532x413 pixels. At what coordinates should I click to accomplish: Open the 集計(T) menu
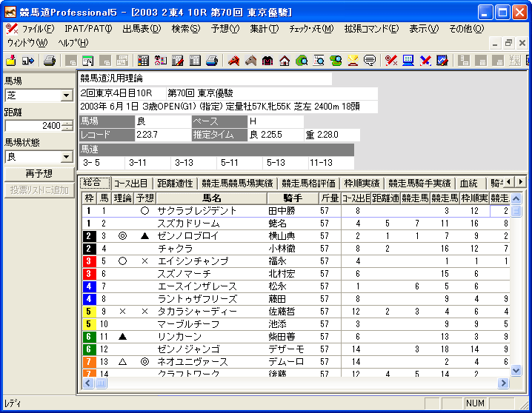tap(265, 29)
